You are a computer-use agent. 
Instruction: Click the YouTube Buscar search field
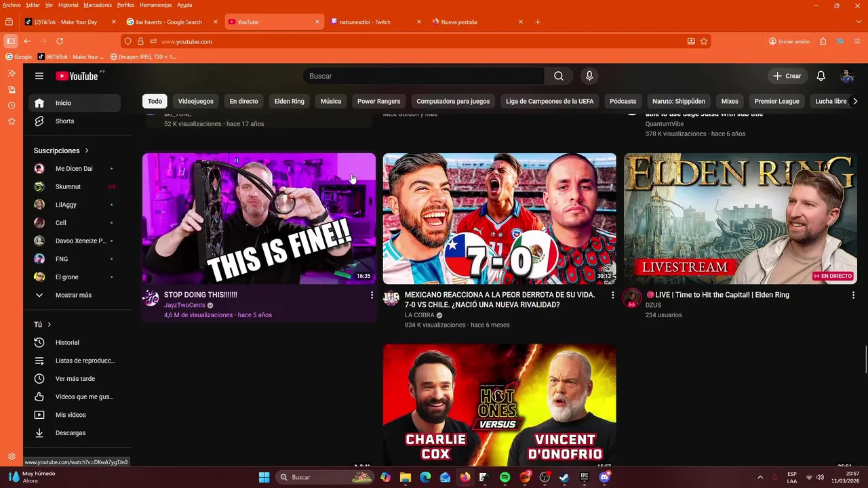click(x=423, y=76)
